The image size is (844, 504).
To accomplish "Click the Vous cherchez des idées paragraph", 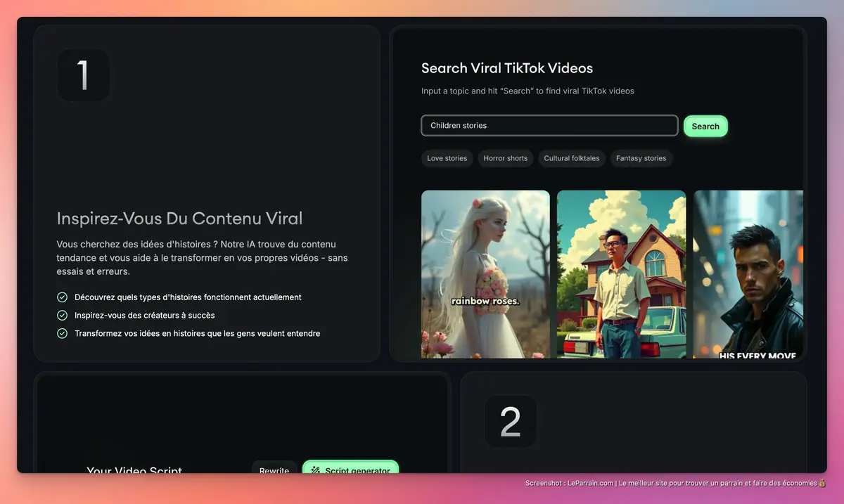I will [x=202, y=257].
